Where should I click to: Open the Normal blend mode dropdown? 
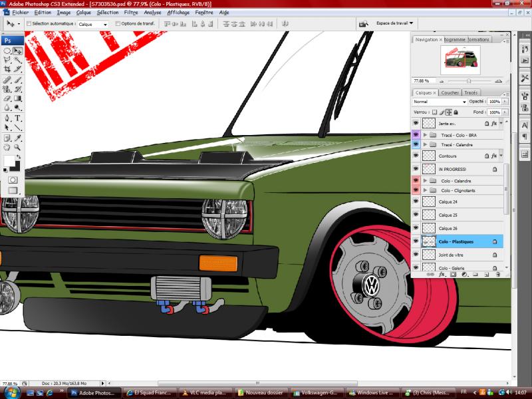[x=440, y=102]
